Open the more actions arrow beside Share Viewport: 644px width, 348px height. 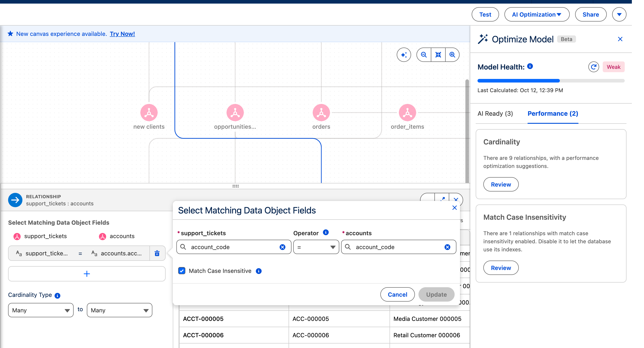click(619, 15)
